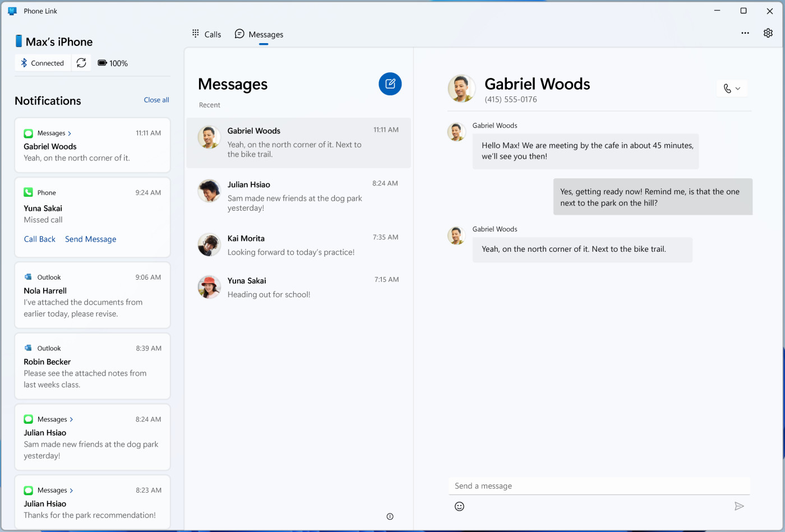
Task: Click the refresh sync icon
Action: pyautogui.click(x=81, y=63)
